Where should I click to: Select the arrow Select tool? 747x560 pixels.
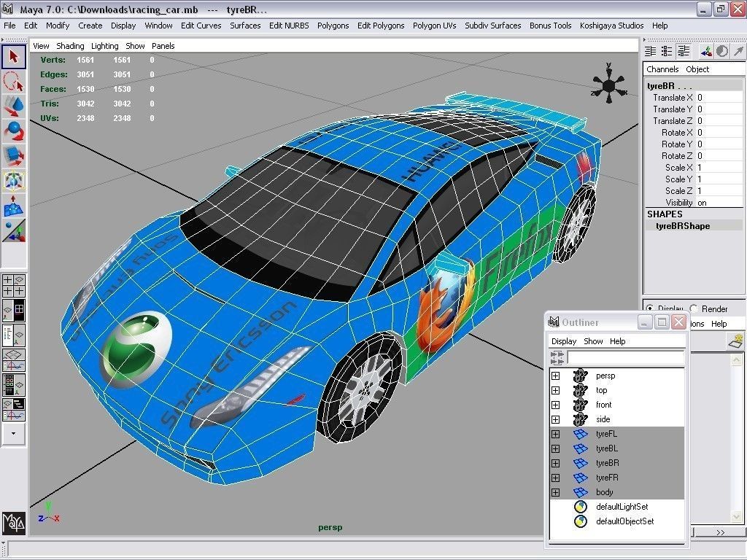14,57
